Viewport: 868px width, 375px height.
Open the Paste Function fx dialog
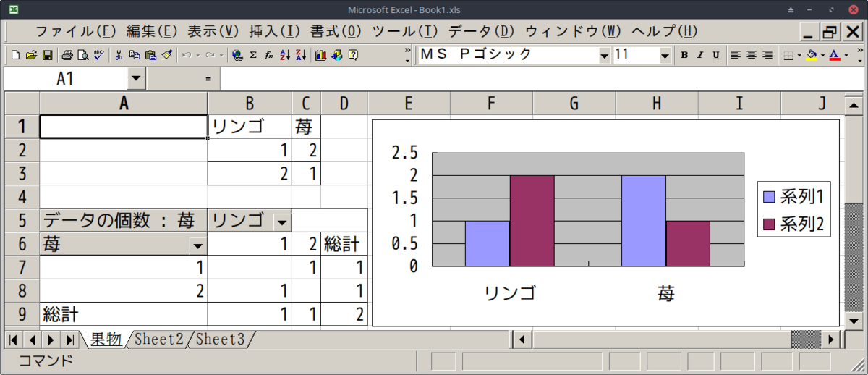coord(268,55)
